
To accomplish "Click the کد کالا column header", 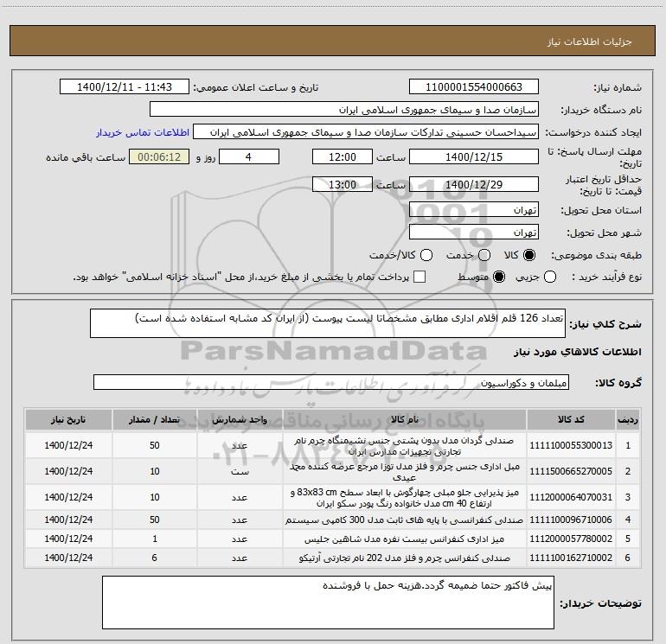I will 571,419.
